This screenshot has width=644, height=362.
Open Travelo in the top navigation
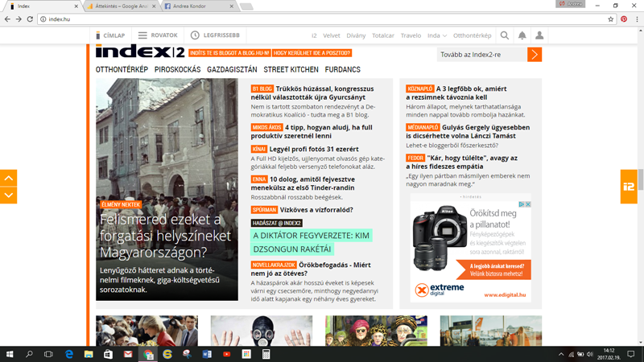click(x=411, y=35)
